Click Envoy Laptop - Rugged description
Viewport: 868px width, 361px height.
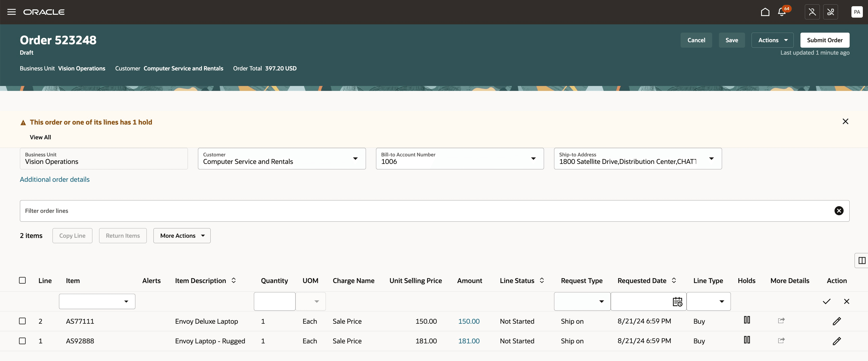(x=210, y=341)
